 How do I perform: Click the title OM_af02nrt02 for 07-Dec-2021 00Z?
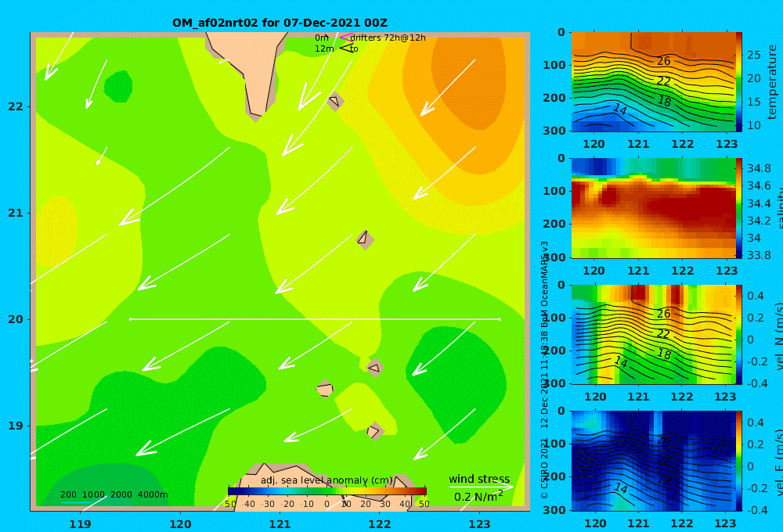[280, 23]
